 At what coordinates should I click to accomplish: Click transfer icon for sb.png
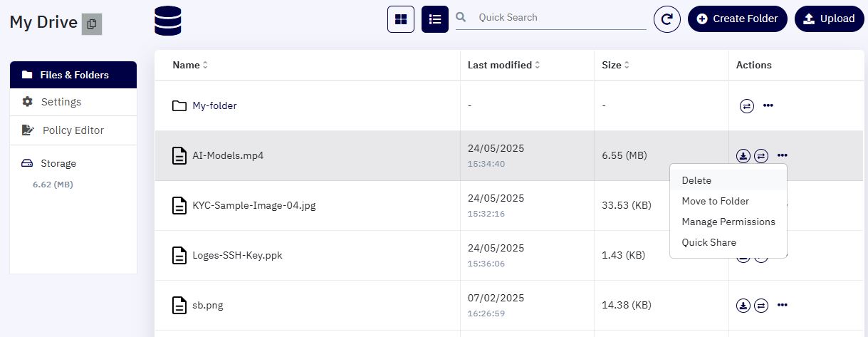761,305
